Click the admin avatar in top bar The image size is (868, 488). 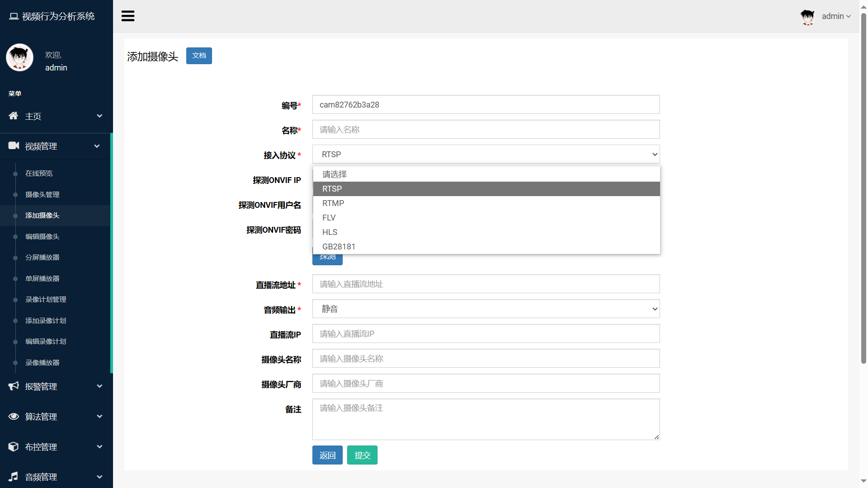[x=807, y=17]
